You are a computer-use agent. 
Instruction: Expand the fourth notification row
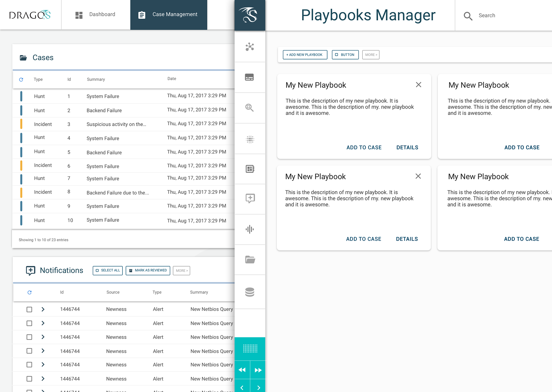tap(43, 351)
